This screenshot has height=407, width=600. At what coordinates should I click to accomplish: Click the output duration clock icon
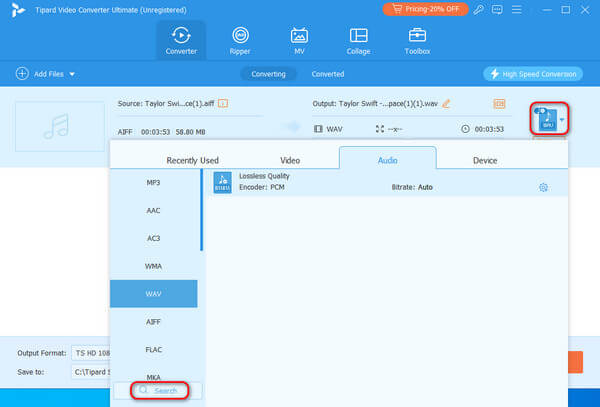pos(465,129)
